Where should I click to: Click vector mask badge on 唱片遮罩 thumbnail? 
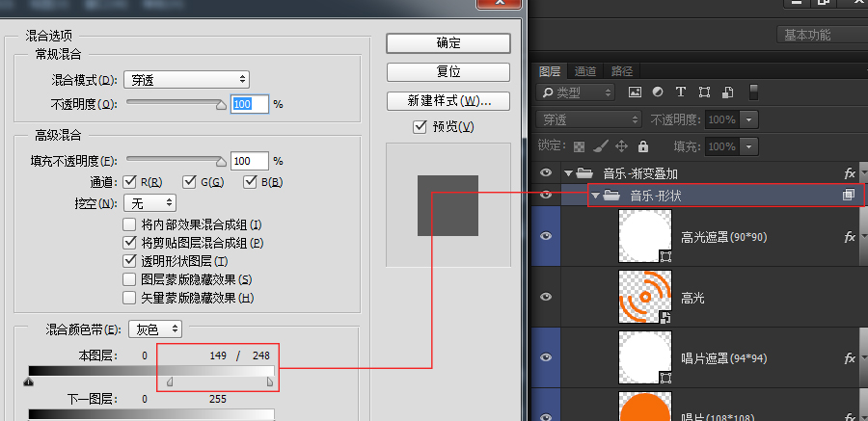coord(665,378)
